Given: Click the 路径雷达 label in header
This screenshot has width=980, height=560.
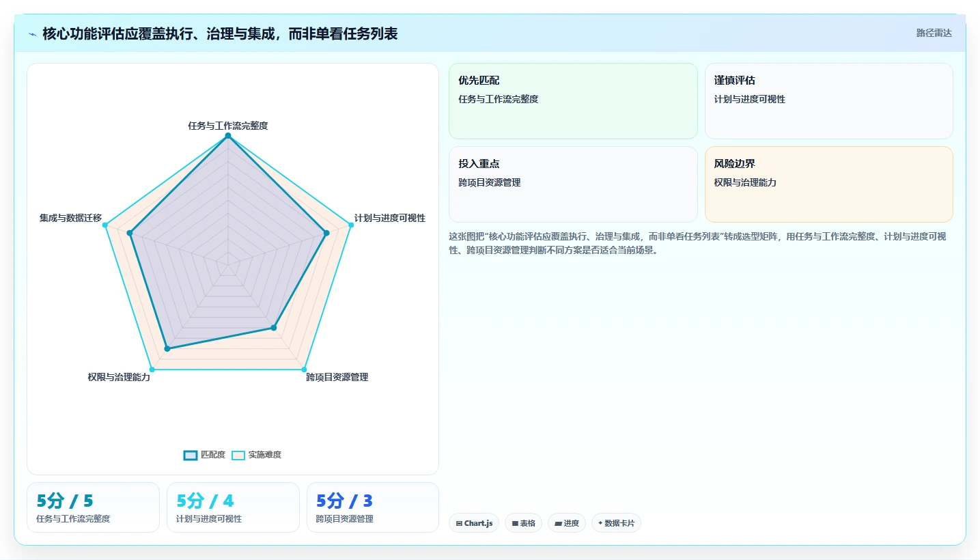Looking at the screenshot, I should click(x=934, y=33).
